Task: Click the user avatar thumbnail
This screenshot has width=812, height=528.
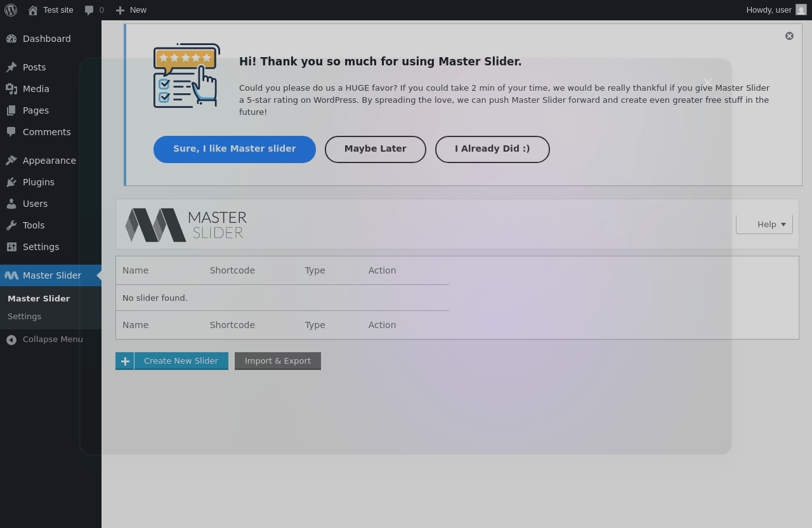Action: 801,10
